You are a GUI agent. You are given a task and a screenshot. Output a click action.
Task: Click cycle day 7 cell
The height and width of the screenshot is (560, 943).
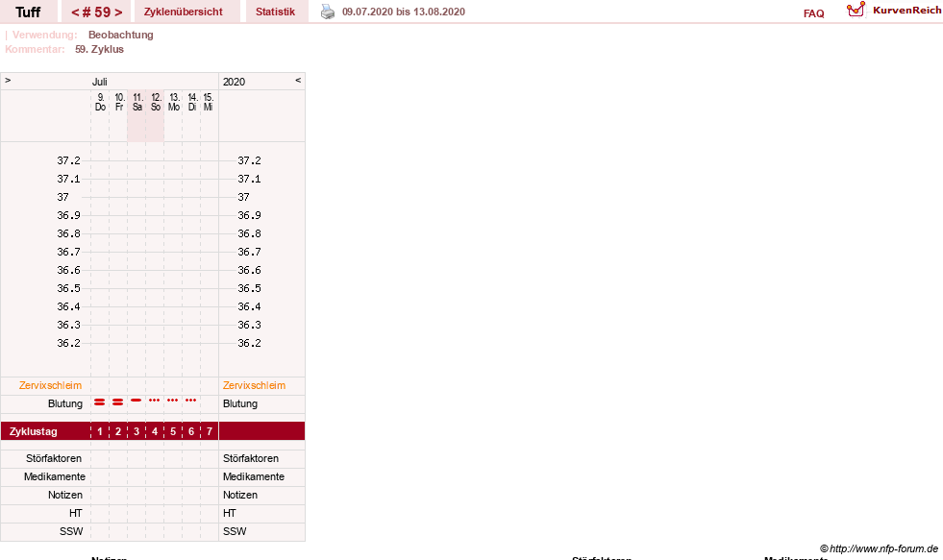[x=210, y=431]
